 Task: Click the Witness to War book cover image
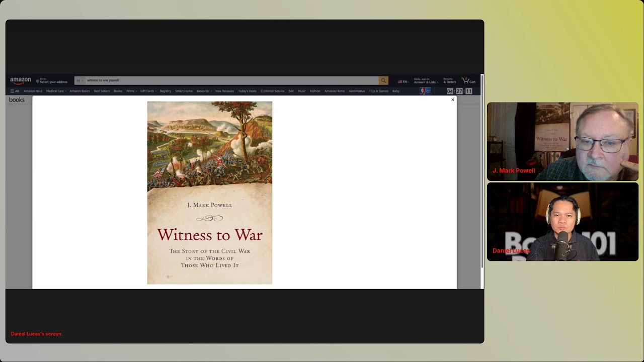[x=210, y=193]
